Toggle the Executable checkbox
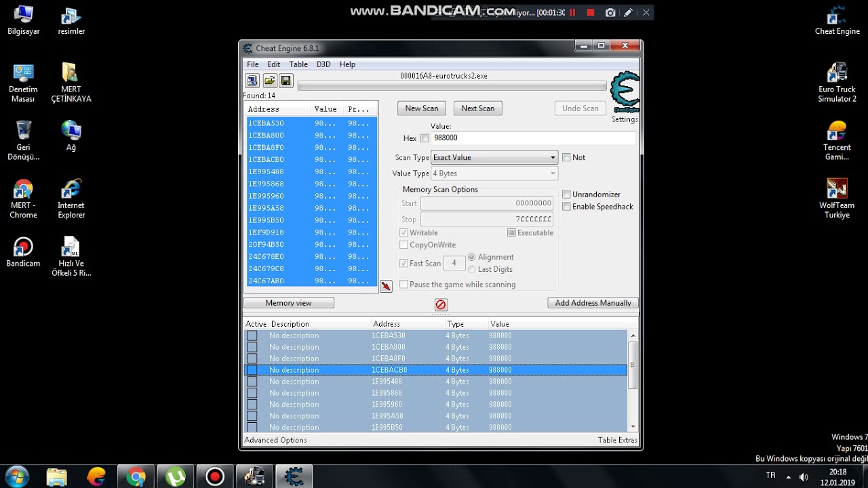The width and height of the screenshot is (868, 488). [x=512, y=232]
